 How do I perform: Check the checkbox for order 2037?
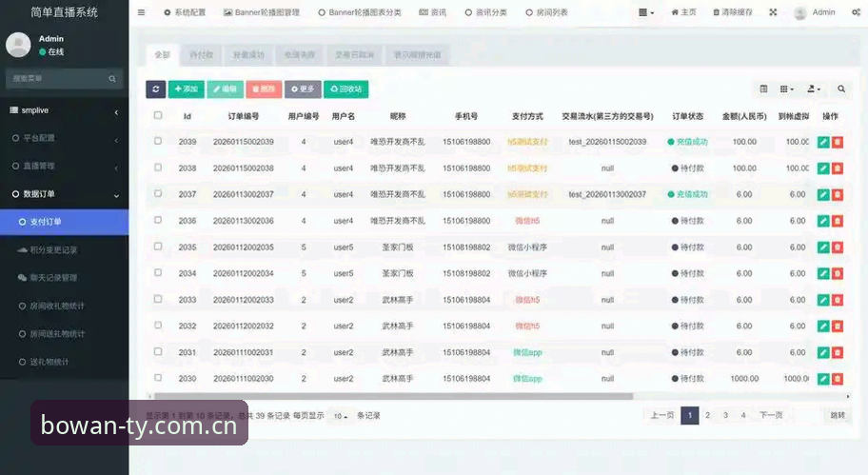pyautogui.click(x=158, y=193)
